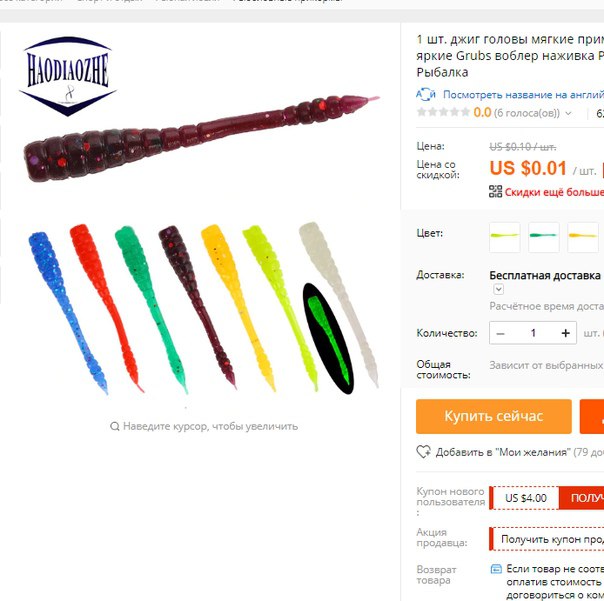Click the quantity input field
The height and width of the screenshot is (601, 604).
click(x=533, y=333)
